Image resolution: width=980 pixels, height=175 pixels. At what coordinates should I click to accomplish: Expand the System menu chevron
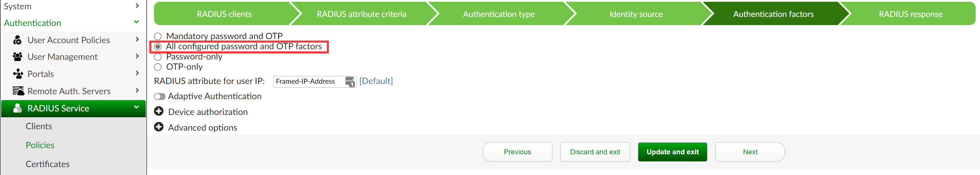click(x=137, y=6)
